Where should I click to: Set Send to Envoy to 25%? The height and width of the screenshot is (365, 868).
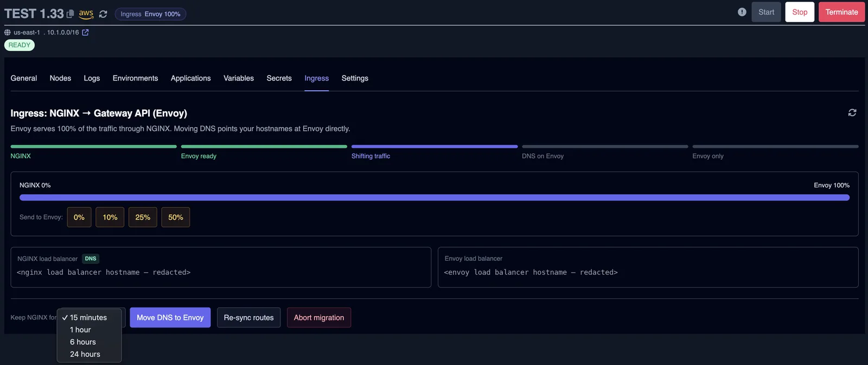143,217
